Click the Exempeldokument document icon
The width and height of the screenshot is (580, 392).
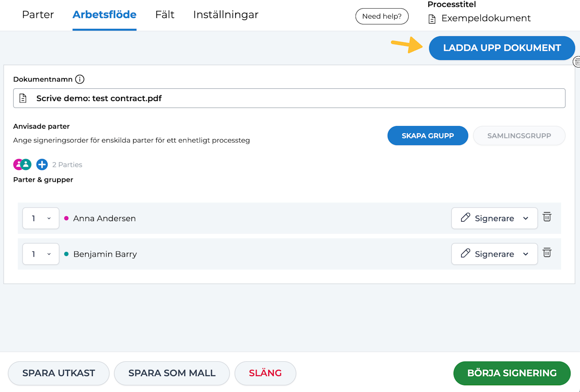[x=432, y=19]
